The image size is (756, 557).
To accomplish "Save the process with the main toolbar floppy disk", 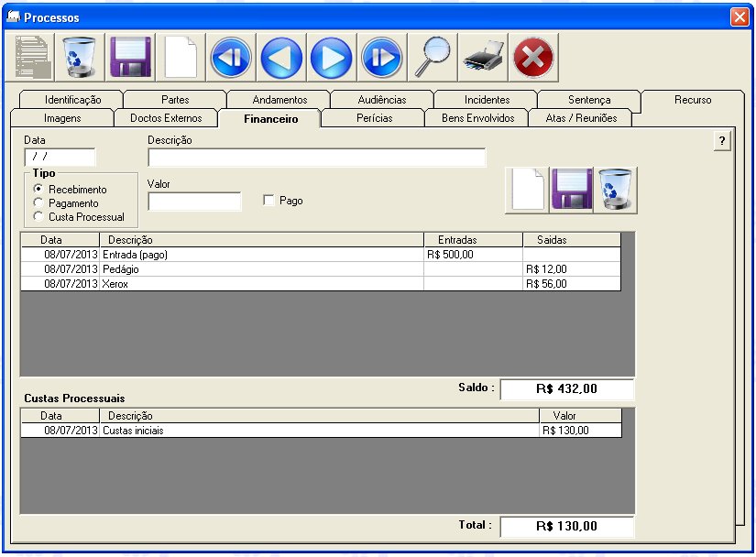I will (130, 58).
